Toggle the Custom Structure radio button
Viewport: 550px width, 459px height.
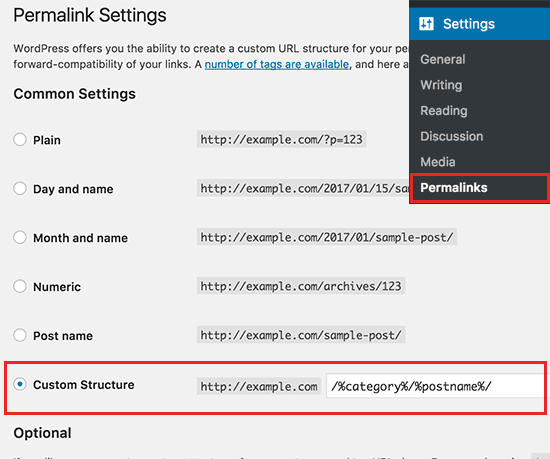click(x=20, y=384)
